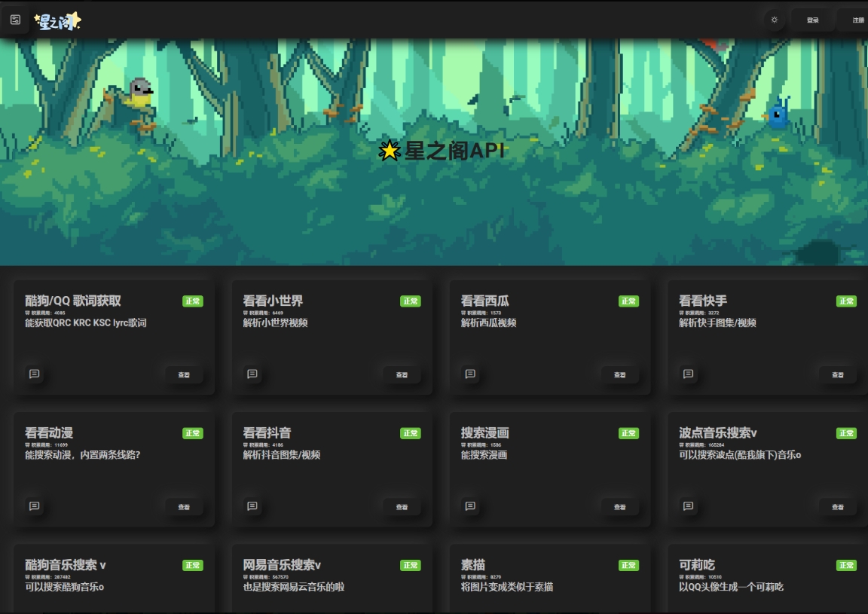Screen dimensions: 868x614
Task: Click description 可以搜索波点(酷我旗下)音乐o
Action: click(x=740, y=454)
